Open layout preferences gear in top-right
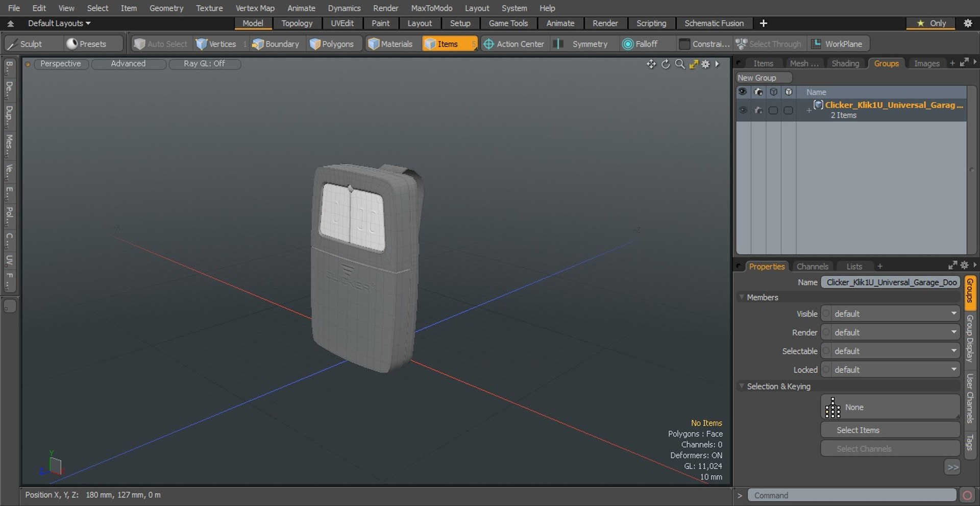This screenshot has height=506, width=980. point(967,23)
